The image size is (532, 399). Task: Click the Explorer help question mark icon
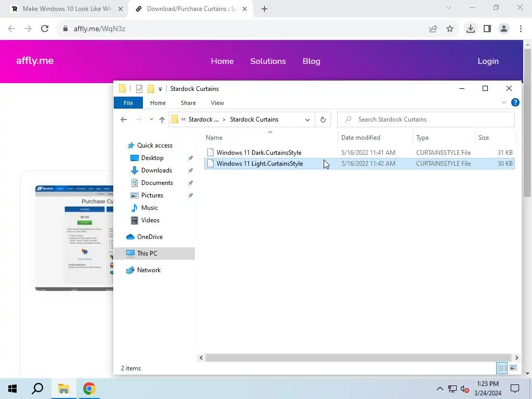pyautogui.click(x=515, y=102)
